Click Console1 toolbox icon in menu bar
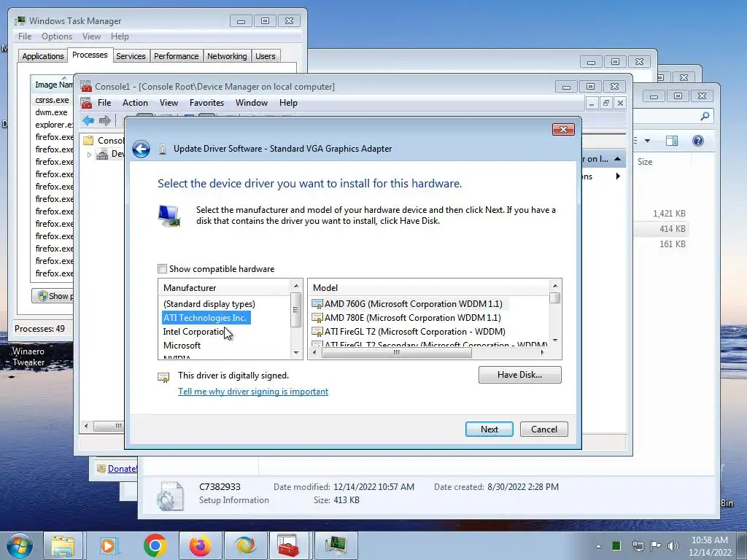Image resolution: width=747 pixels, height=560 pixels. click(86, 103)
